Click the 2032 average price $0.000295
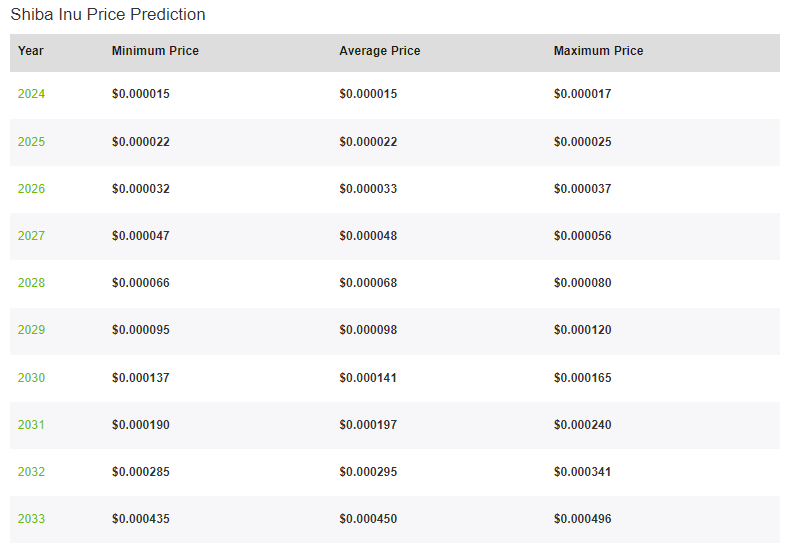The height and width of the screenshot is (544, 789). tap(368, 472)
